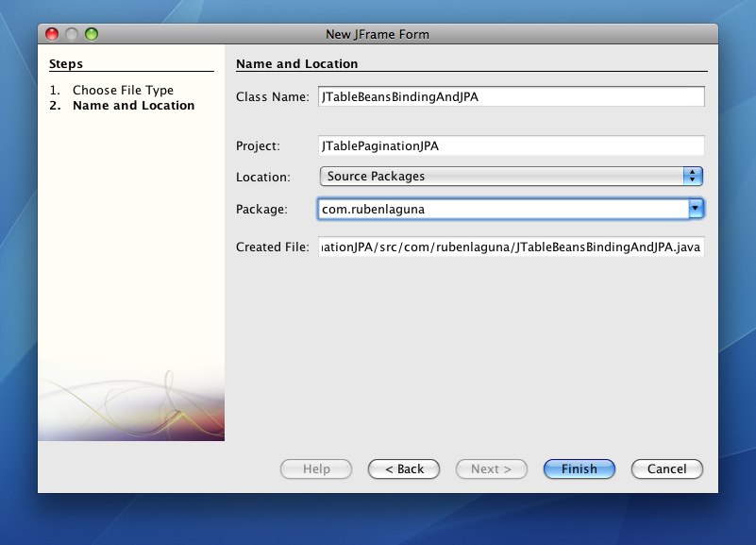Select step 1 Choose File Type
This screenshot has width=756, height=545.
point(111,90)
